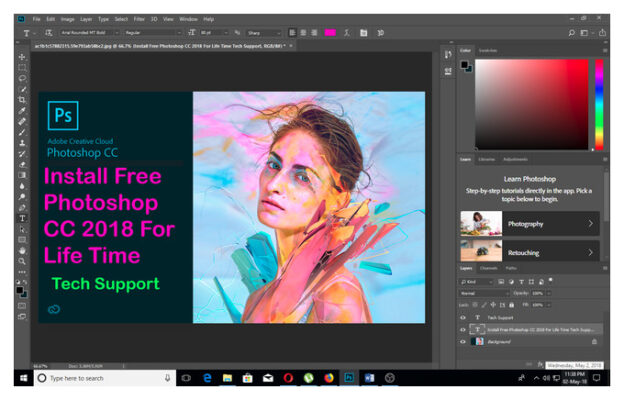The height and width of the screenshot is (400, 624).
Task: Toggle lock image pixels brush icon
Action: point(484,305)
